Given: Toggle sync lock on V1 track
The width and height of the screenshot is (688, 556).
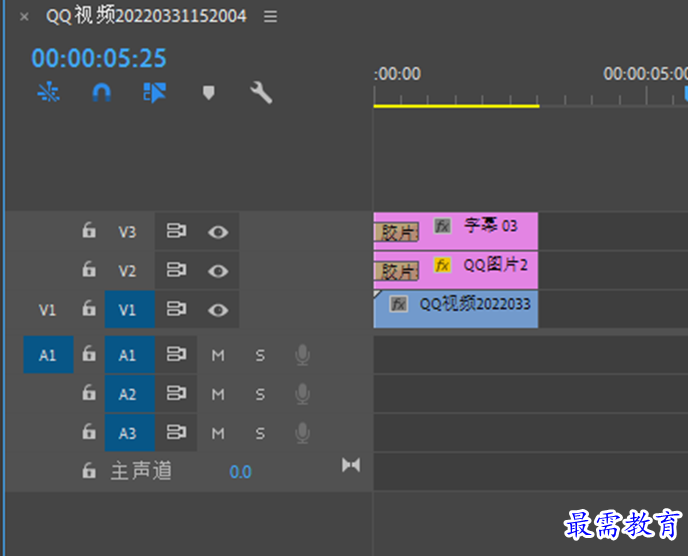Looking at the screenshot, I should pos(176,309).
